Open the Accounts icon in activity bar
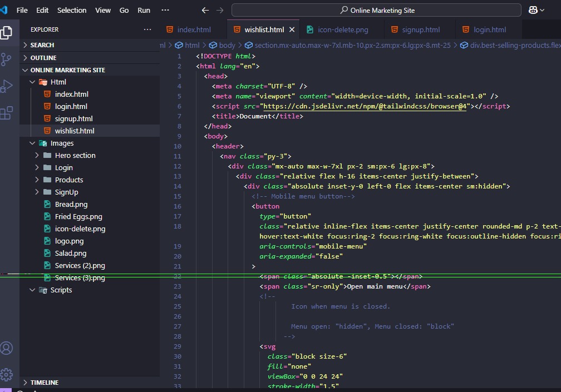561x392 pixels. pyautogui.click(x=6, y=348)
